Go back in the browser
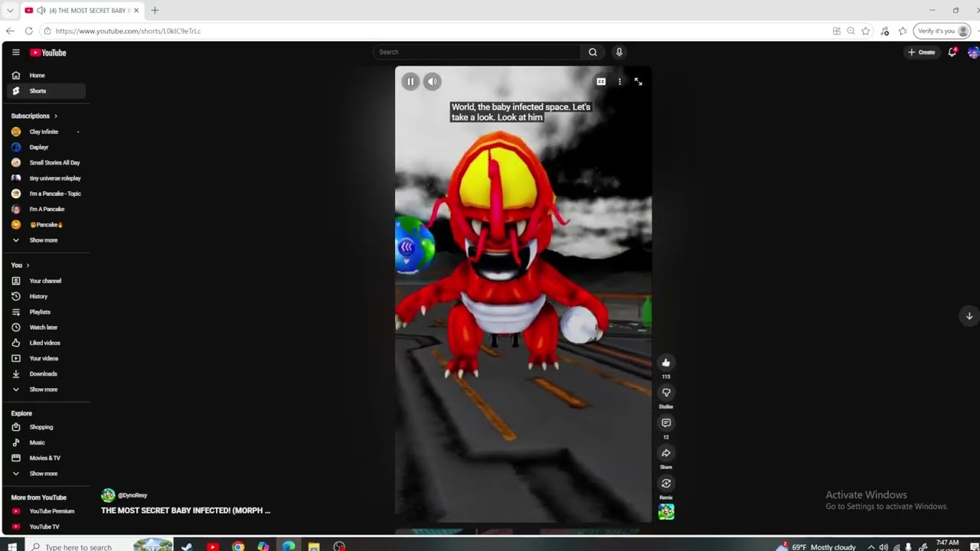This screenshot has width=980, height=551. [x=10, y=31]
